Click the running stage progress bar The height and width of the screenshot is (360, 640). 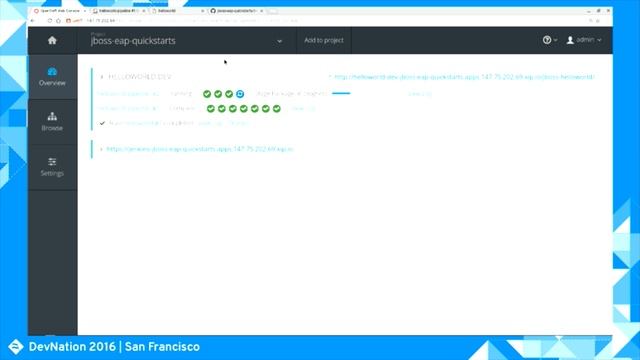click(341, 93)
